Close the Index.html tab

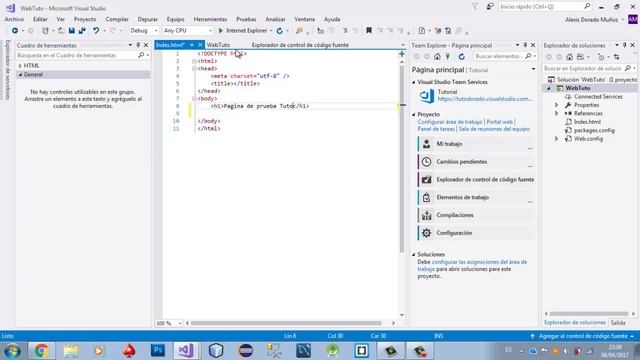(x=200, y=45)
